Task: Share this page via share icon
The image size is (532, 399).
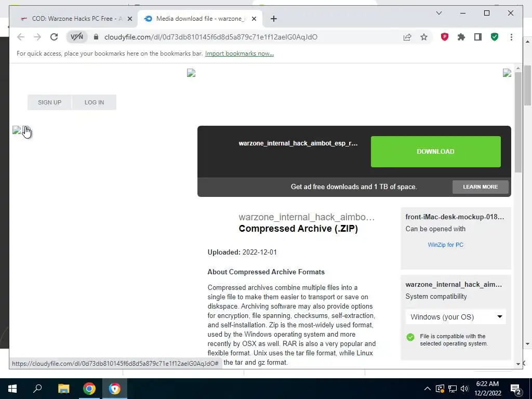Action: click(407, 37)
